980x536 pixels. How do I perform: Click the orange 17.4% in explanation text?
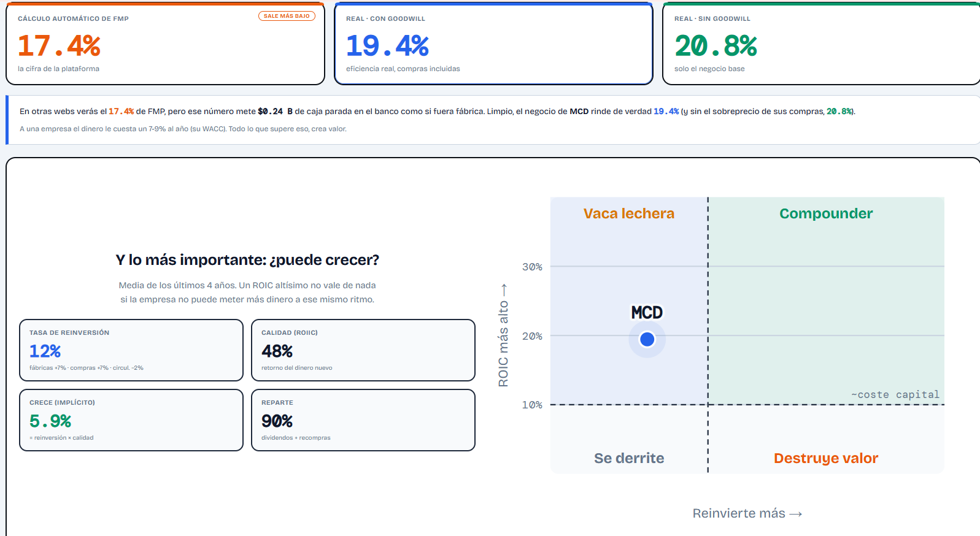coord(121,112)
